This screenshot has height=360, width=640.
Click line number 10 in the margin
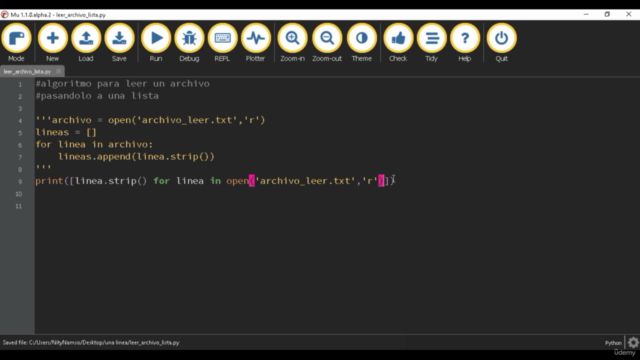[x=19, y=194]
